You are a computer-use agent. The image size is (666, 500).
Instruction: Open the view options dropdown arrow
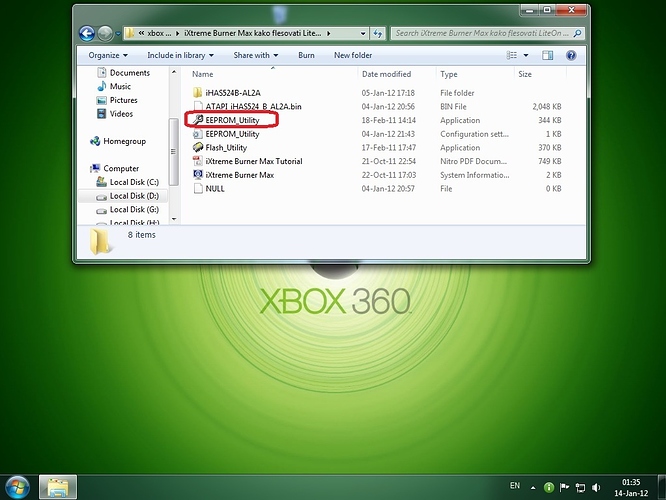(526, 55)
